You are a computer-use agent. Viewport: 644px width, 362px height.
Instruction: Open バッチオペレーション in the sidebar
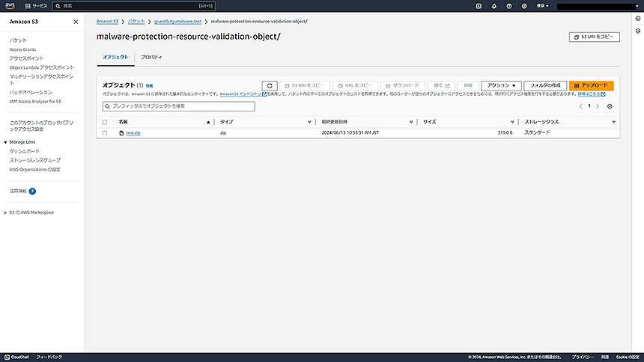(x=31, y=92)
